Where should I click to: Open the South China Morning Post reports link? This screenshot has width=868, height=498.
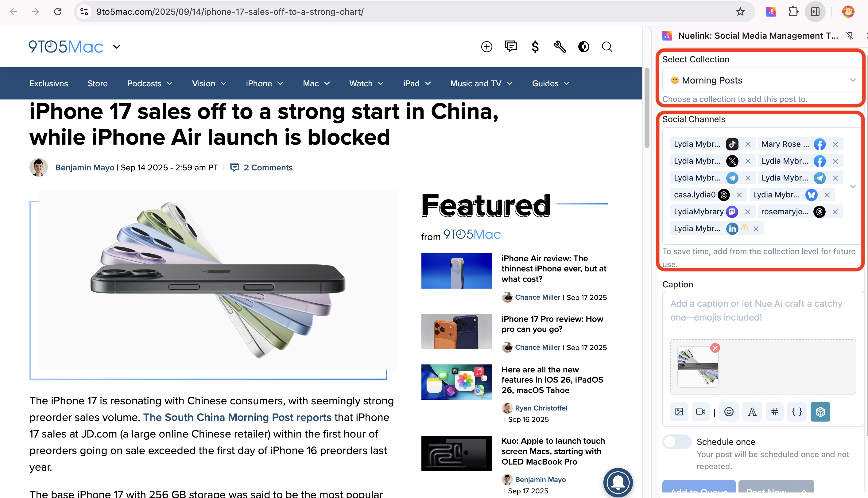237,417
